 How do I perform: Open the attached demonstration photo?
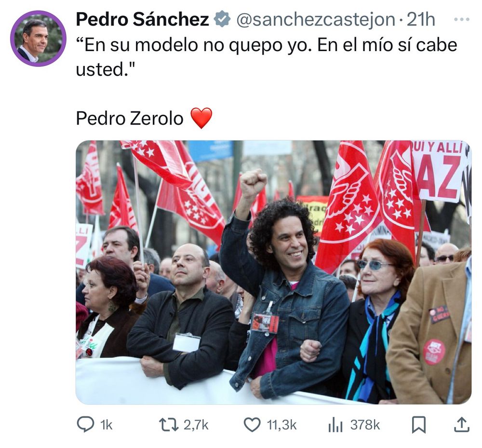(274, 272)
